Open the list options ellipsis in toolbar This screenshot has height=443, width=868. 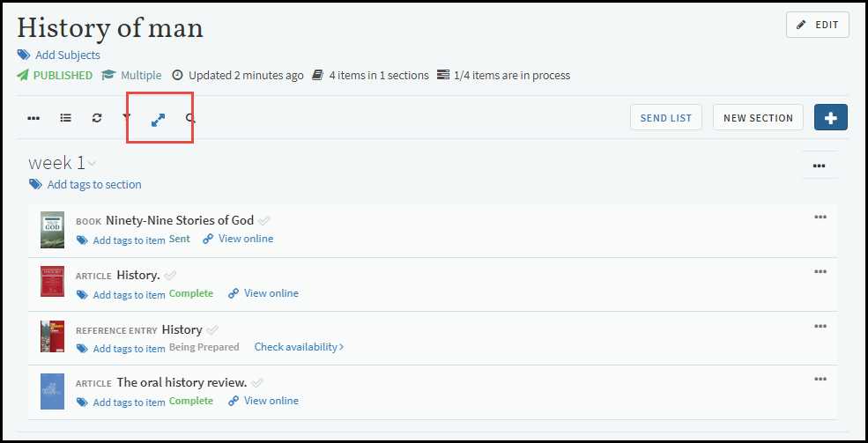tap(33, 118)
